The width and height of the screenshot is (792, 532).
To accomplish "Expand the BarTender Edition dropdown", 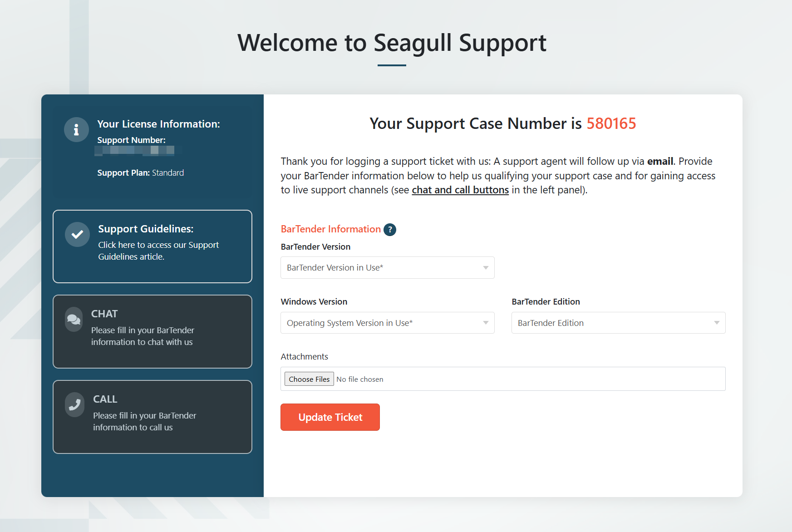I will [x=619, y=323].
